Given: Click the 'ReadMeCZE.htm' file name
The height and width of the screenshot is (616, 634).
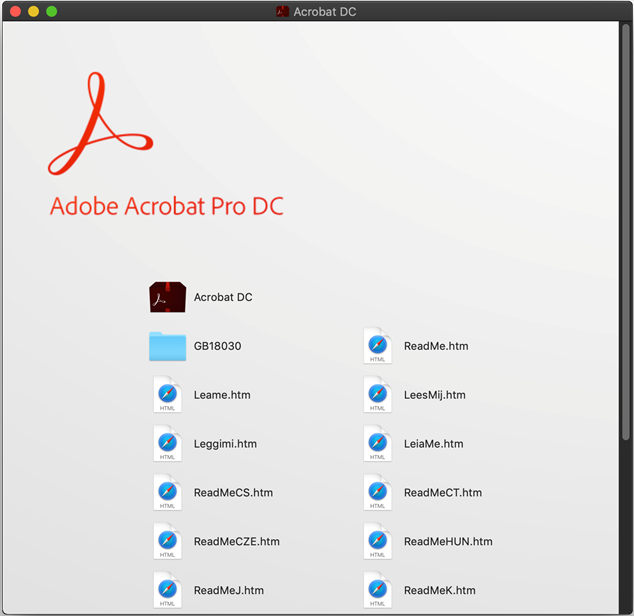Looking at the screenshot, I should pyautogui.click(x=237, y=542).
